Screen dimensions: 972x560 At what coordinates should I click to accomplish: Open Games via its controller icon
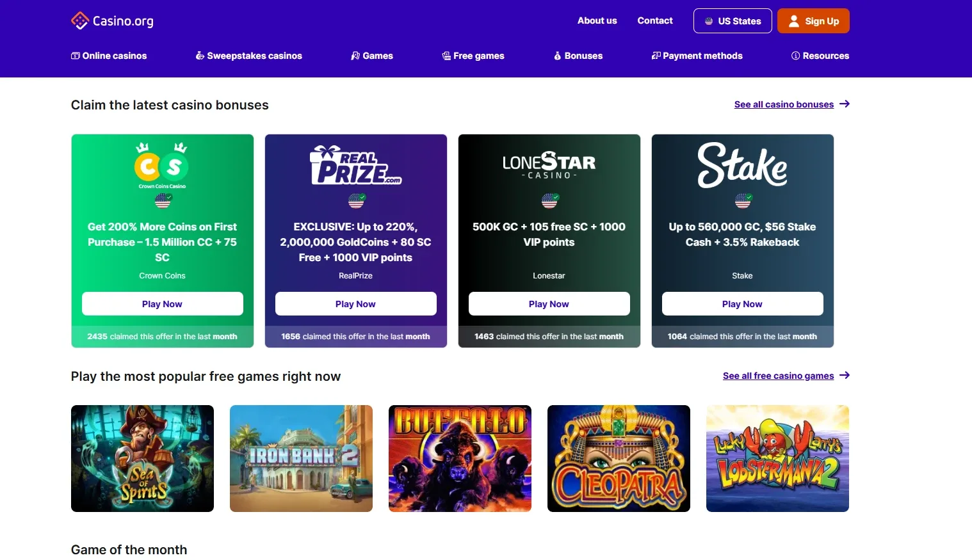click(355, 56)
